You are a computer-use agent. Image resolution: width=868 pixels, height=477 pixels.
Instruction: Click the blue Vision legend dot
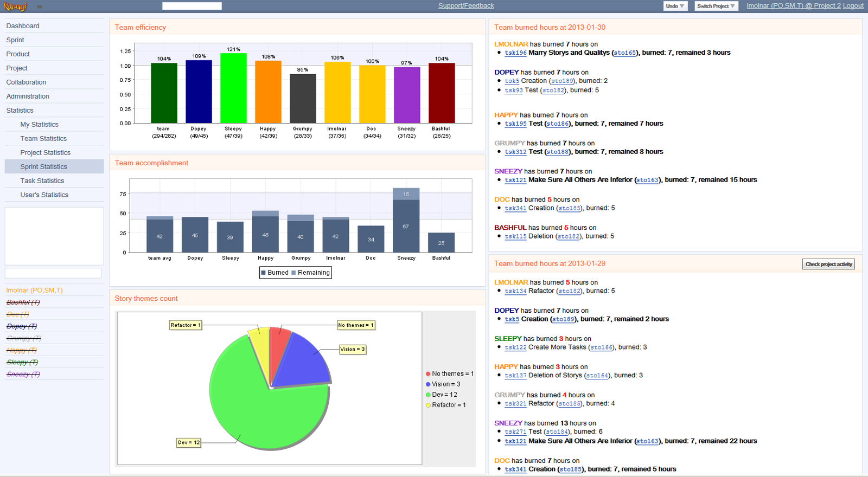(x=428, y=384)
